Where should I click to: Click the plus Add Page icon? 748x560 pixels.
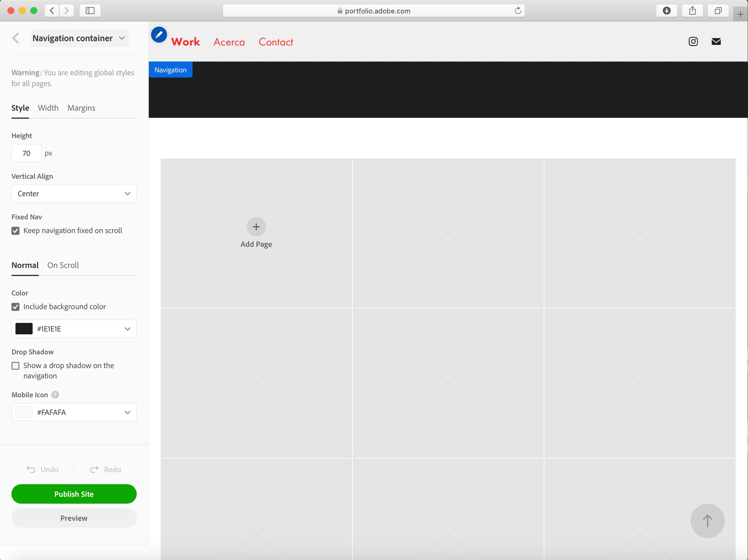click(x=256, y=227)
